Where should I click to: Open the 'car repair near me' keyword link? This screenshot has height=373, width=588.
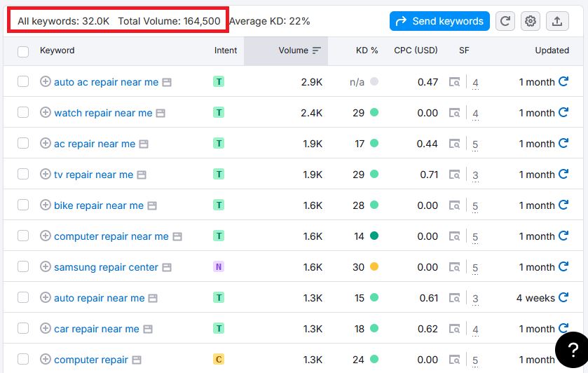96,329
